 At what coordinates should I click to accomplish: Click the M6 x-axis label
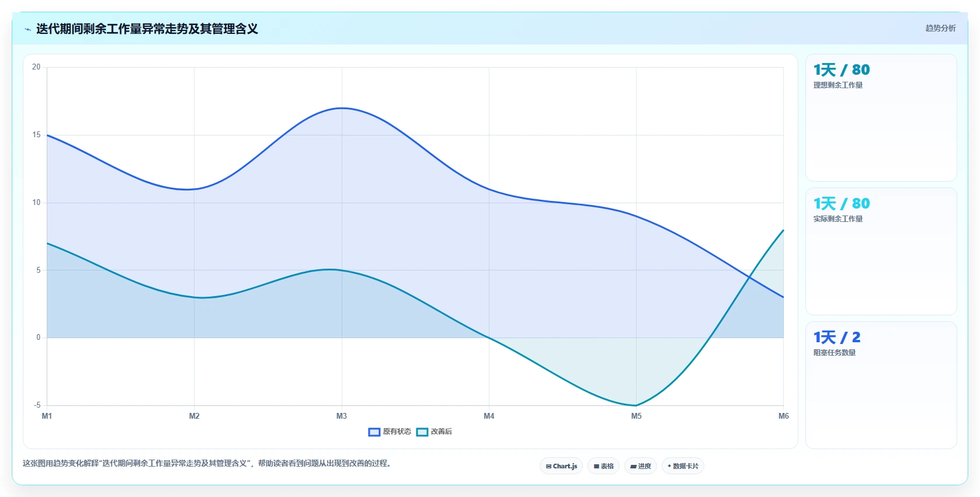click(783, 416)
